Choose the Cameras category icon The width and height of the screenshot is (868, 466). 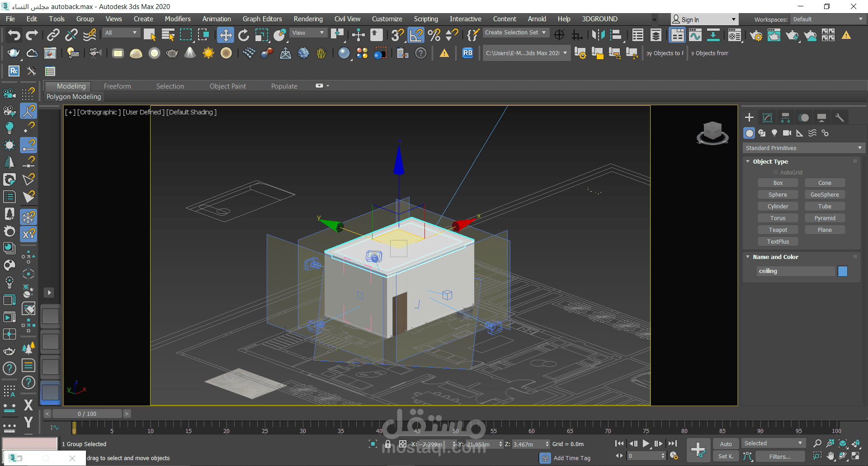coord(787,133)
